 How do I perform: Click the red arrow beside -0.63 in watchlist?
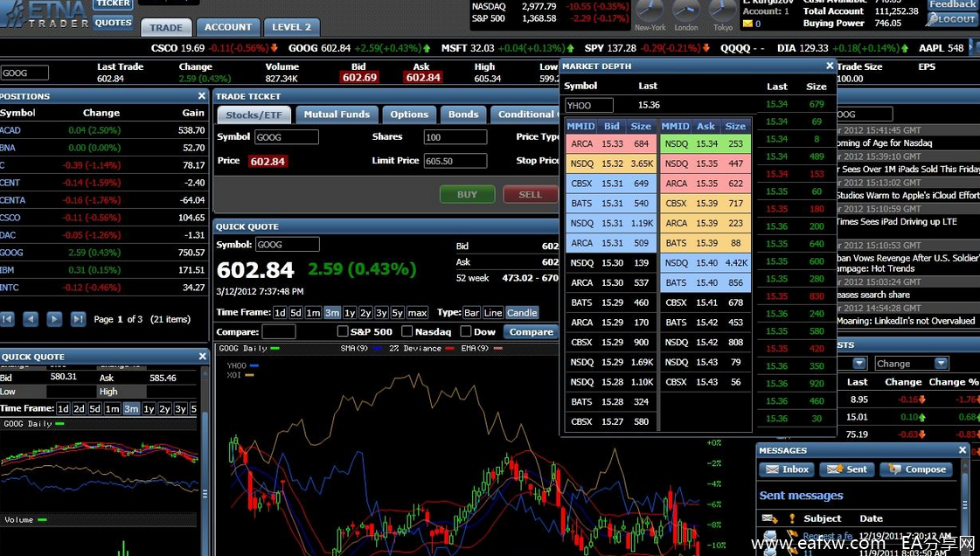[922, 434]
